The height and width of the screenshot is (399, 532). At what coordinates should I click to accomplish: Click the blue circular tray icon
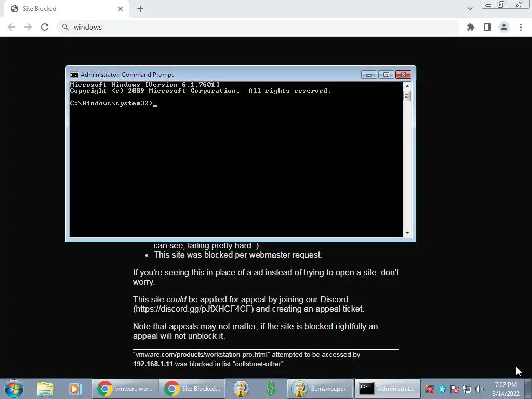coord(442,389)
